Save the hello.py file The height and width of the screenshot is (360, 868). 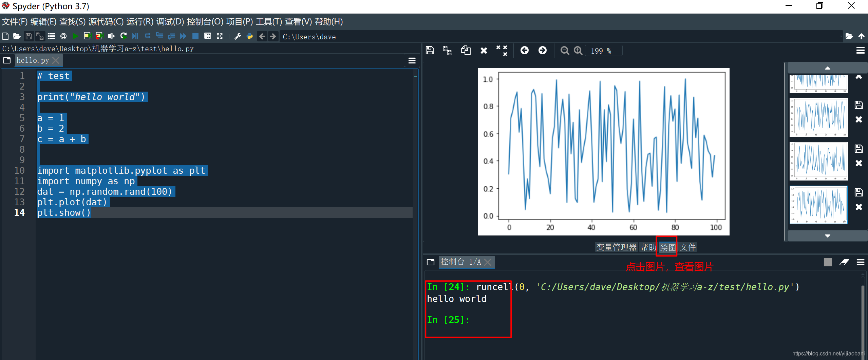coord(29,36)
